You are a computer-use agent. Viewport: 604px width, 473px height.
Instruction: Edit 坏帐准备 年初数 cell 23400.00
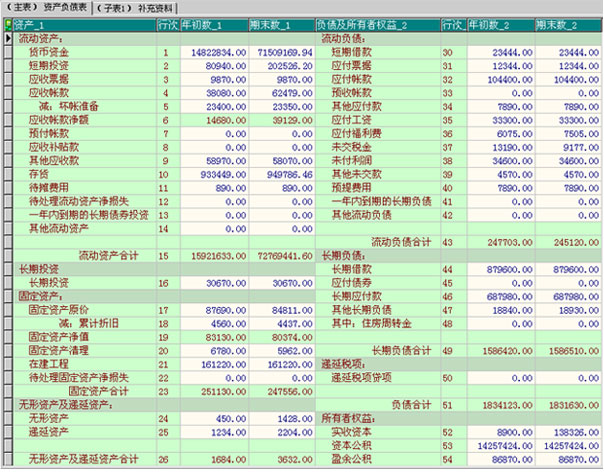[214, 107]
